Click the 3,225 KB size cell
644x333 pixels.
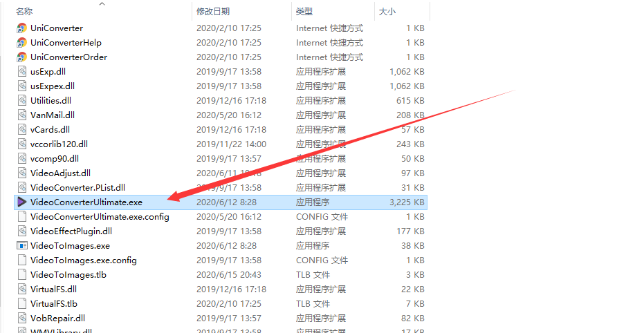[x=407, y=202]
